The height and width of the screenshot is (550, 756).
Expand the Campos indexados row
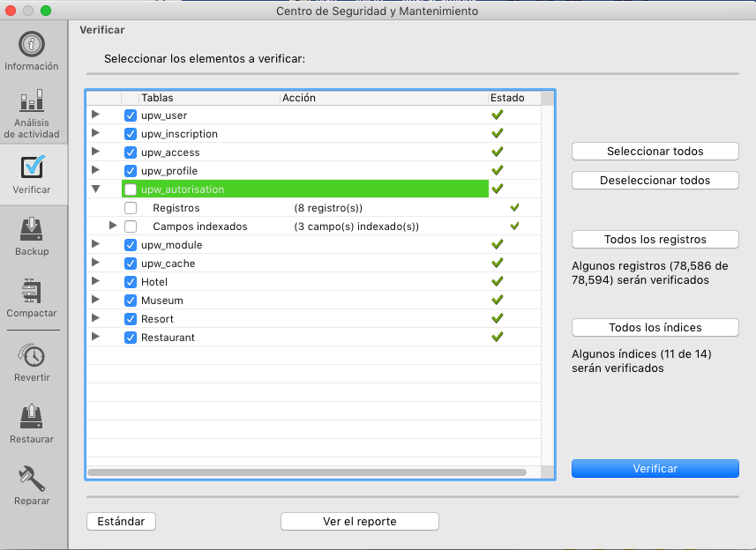(113, 227)
